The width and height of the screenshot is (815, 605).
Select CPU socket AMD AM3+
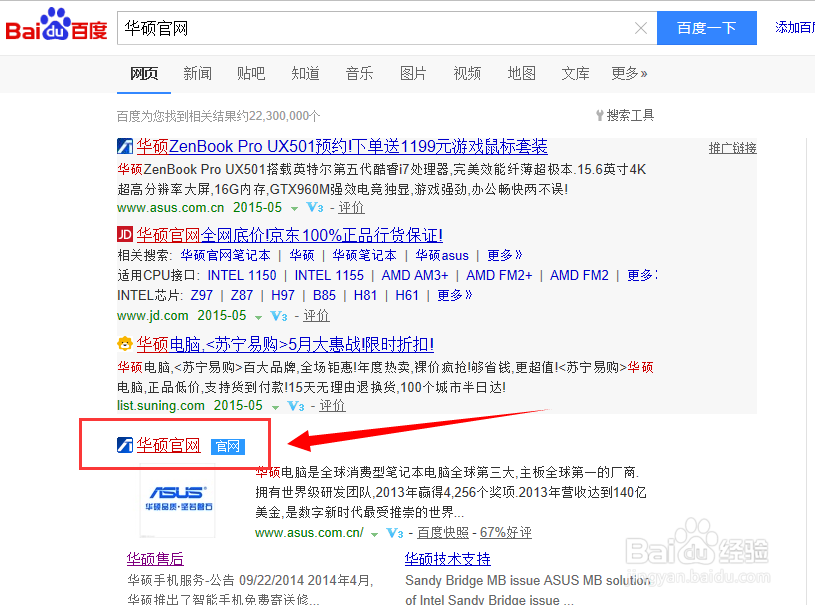point(415,275)
